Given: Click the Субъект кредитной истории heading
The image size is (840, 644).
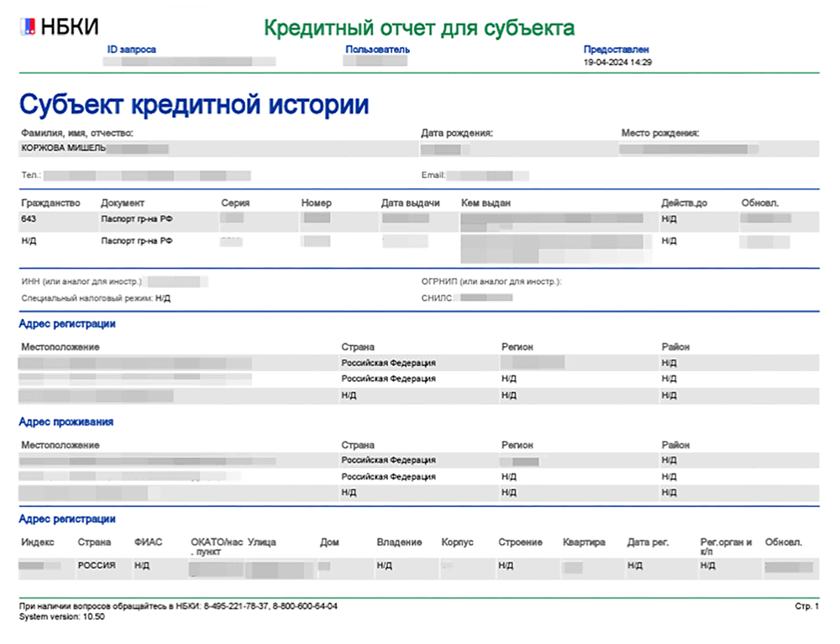Looking at the screenshot, I should 194,105.
